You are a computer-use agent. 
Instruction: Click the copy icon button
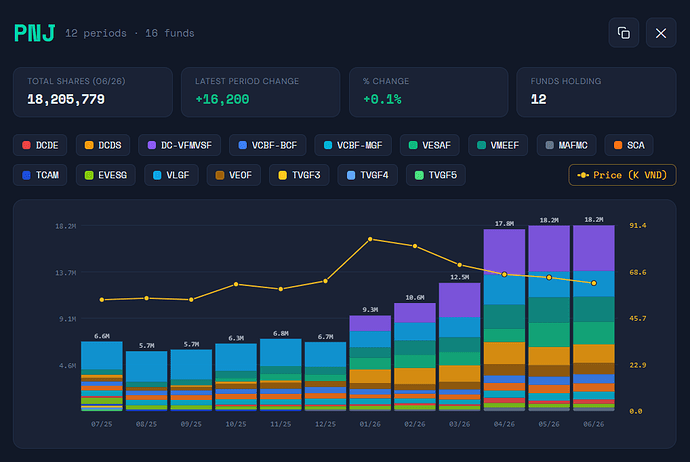tap(624, 33)
